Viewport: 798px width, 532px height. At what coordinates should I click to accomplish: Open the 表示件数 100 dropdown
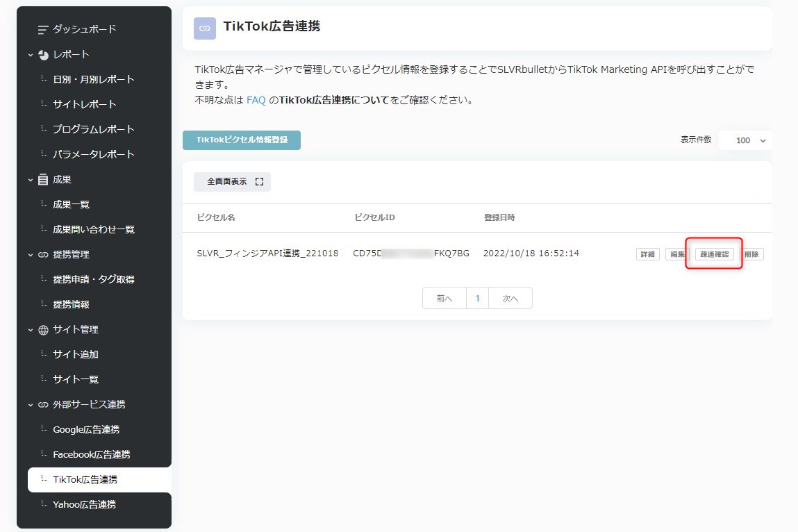[745, 140]
